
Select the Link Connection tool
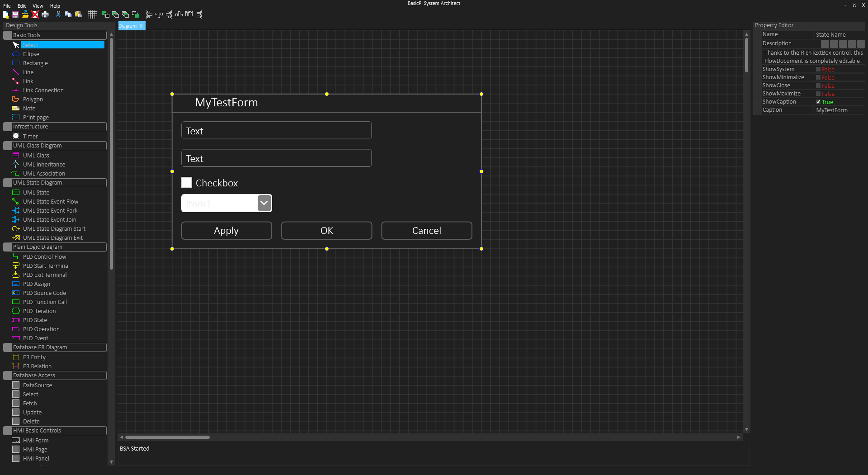(43, 90)
